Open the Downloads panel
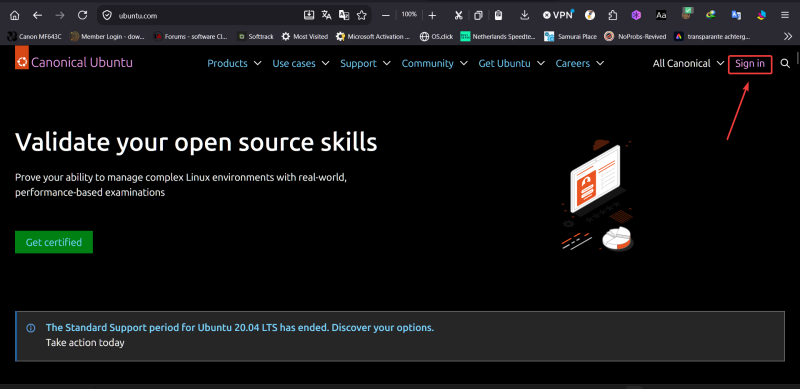The width and height of the screenshot is (800, 389). (524, 15)
